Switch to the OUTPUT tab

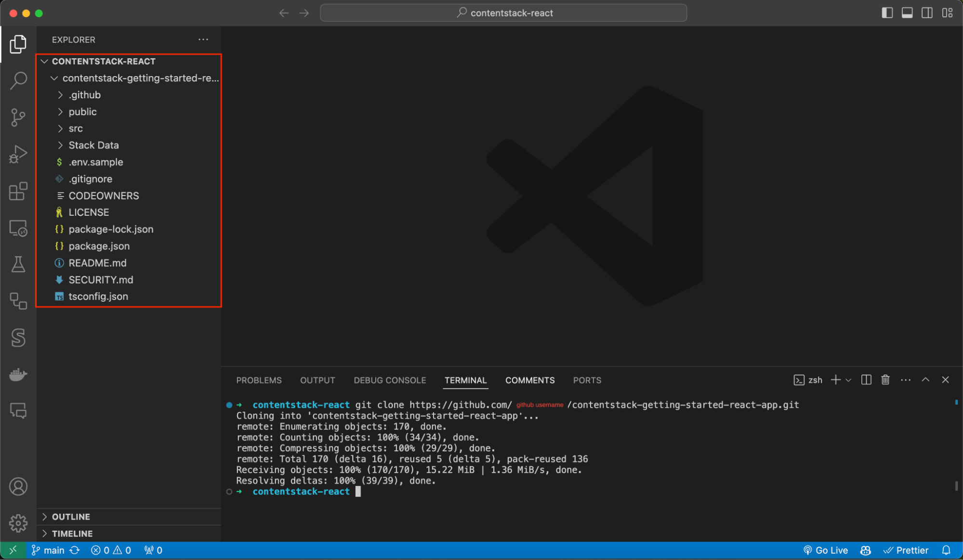click(x=317, y=380)
